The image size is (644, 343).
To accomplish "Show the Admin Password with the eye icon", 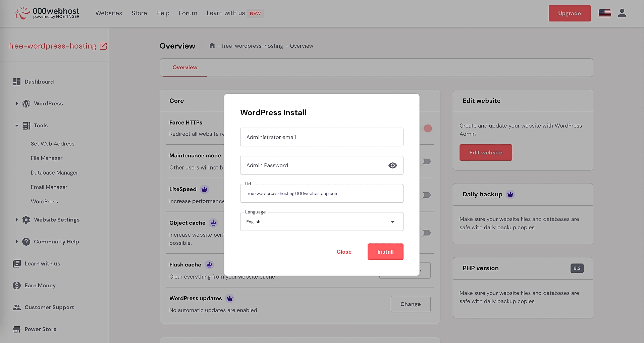I will tap(392, 165).
